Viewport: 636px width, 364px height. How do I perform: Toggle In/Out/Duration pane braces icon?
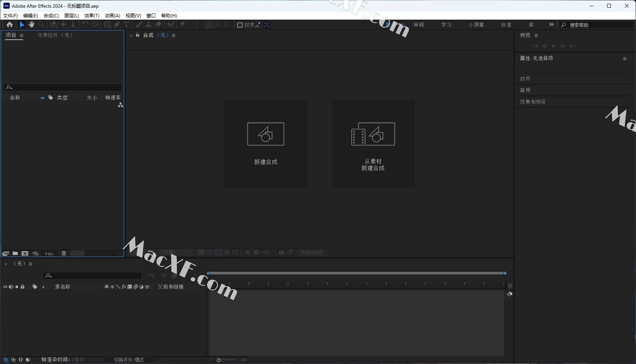pyautogui.click(x=20, y=360)
